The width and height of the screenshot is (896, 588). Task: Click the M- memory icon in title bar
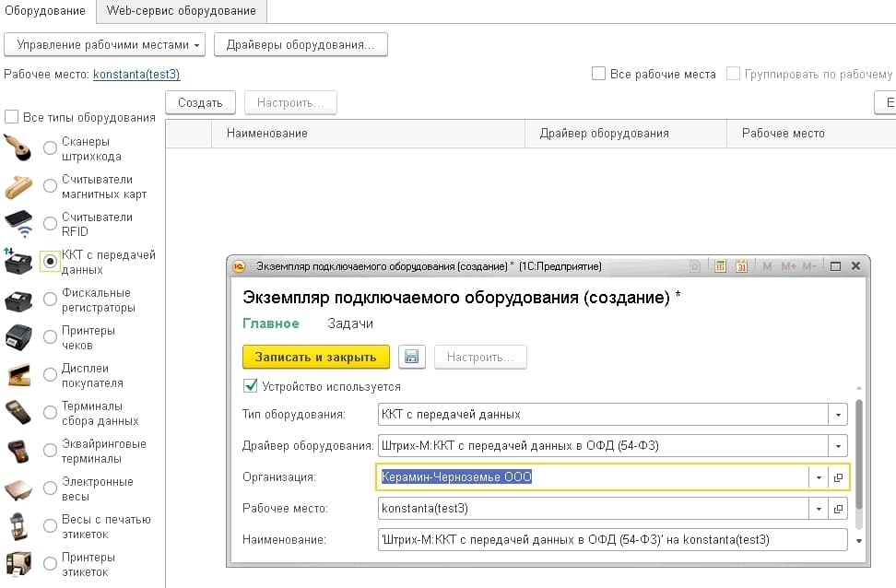point(809,267)
